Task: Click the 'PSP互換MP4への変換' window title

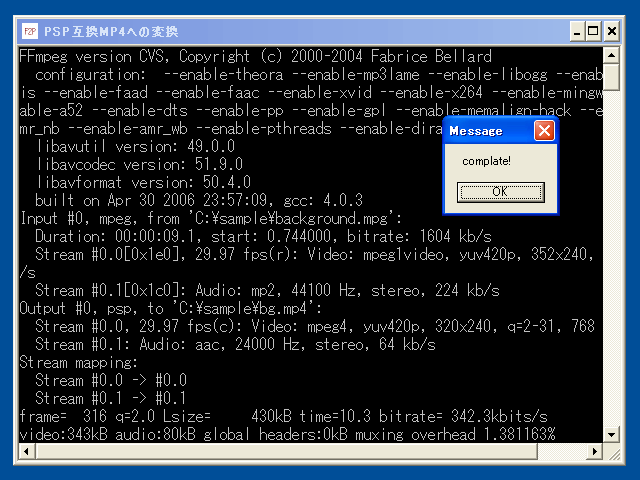Action: pos(111,31)
